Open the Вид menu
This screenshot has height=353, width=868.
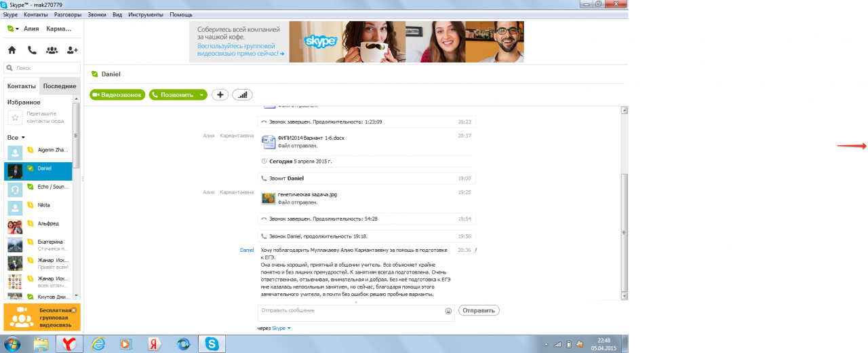(x=117, y=14)
